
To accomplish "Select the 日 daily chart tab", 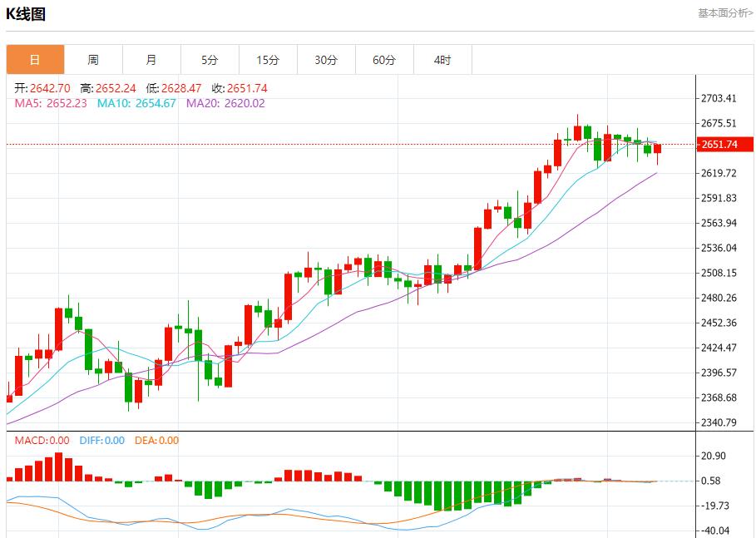I will click(x=35, y=60).
